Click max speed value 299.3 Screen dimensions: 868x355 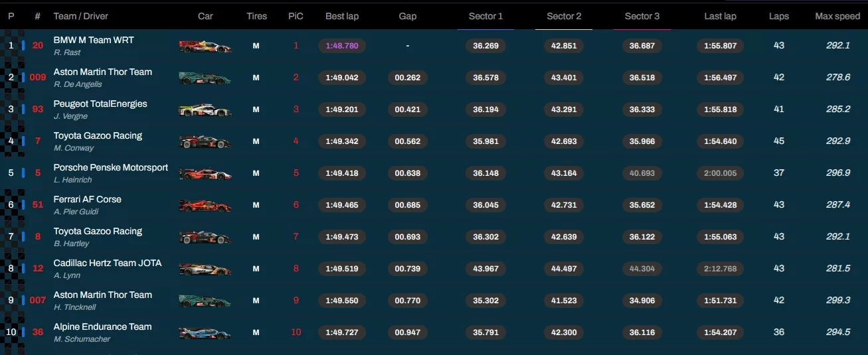(x=838, y=301)
